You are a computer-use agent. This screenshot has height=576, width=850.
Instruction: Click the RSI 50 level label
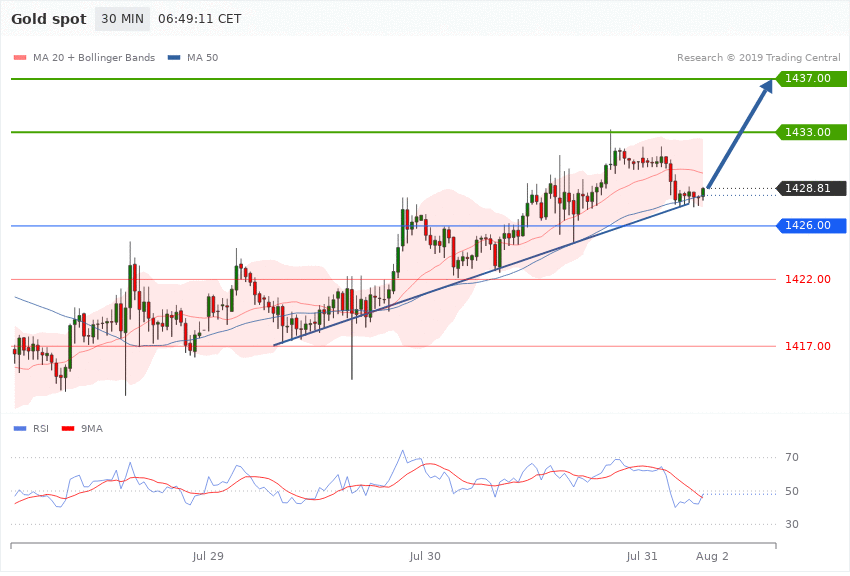point(791,491)
